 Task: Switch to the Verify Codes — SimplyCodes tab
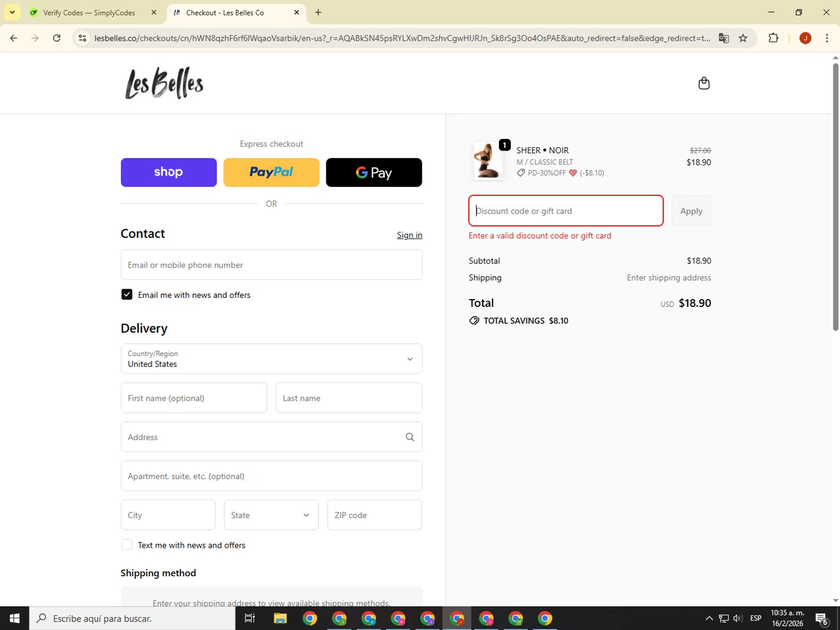[x=90, y=12]
